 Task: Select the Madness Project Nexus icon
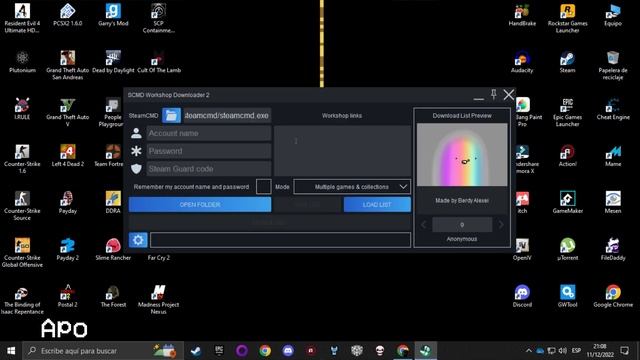[158, 299]
